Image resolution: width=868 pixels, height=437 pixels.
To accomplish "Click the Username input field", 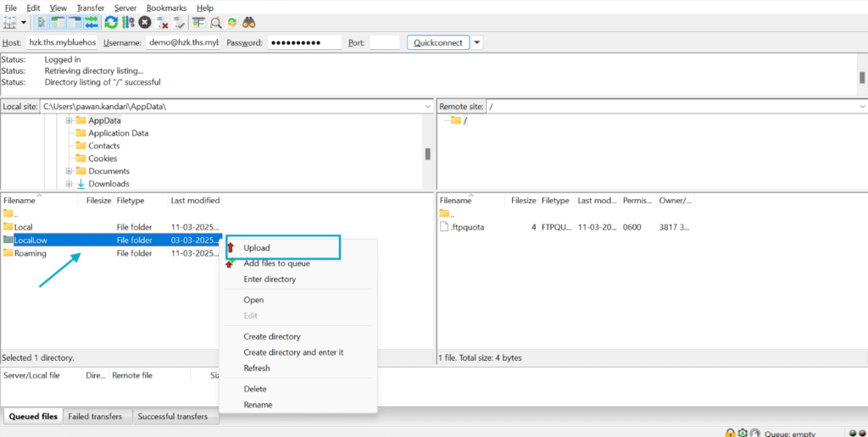I will point(183,42).
